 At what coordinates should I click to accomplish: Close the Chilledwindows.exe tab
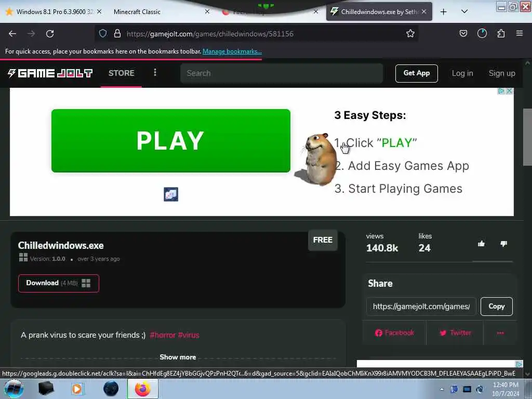point(424,11)
